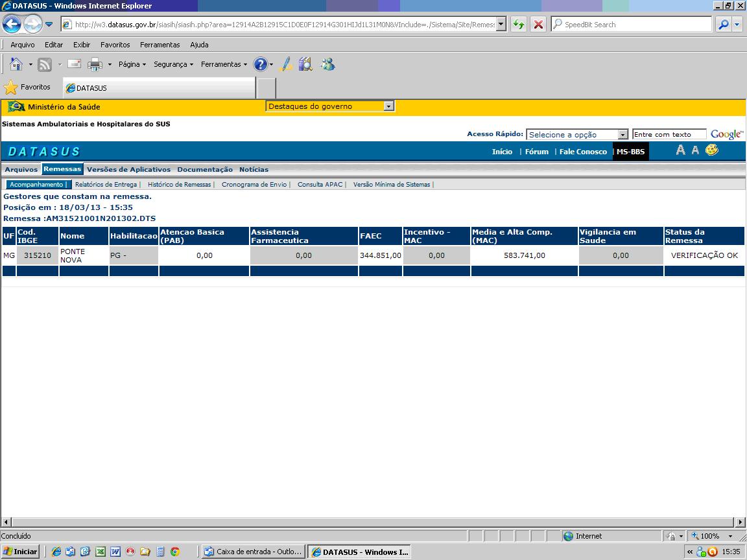Click the Google search text input field
Viewport: 747px width, 560px height.
coord(669,135)
